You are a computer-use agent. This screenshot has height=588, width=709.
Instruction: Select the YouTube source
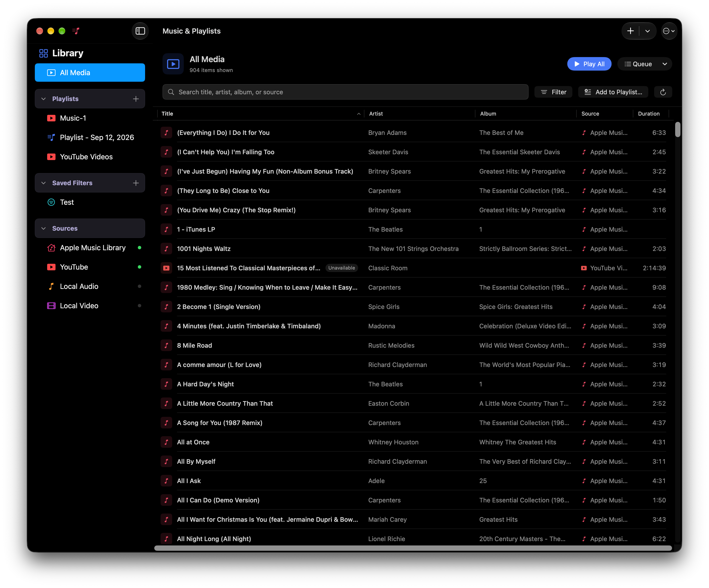(90, 267)
